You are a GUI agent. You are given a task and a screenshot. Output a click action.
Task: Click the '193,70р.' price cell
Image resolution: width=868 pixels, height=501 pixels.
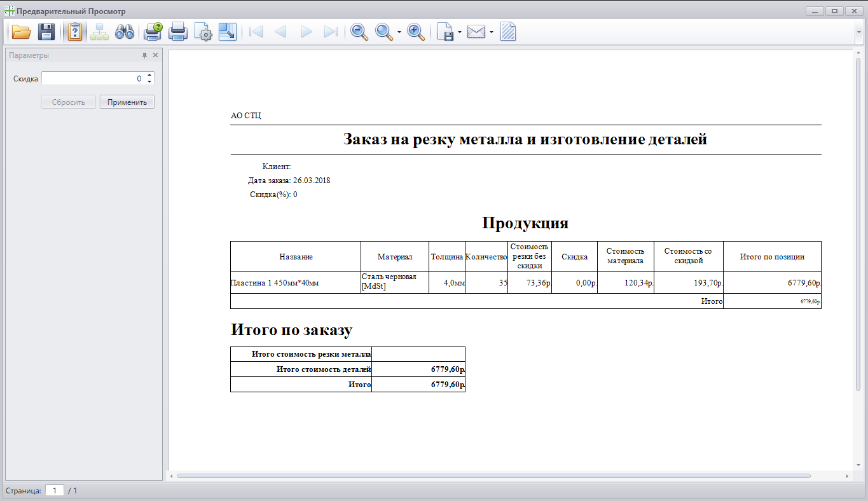coord(689,283)
